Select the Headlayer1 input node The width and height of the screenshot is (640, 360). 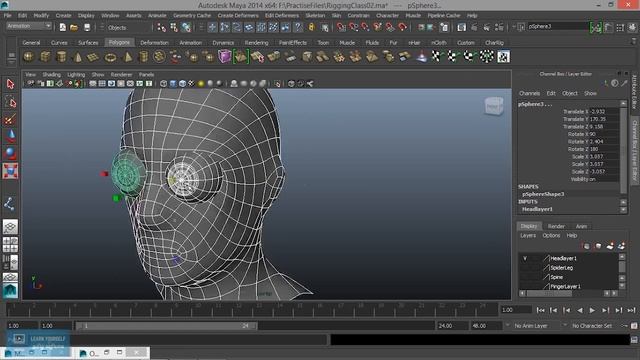[x=537, y=209]
